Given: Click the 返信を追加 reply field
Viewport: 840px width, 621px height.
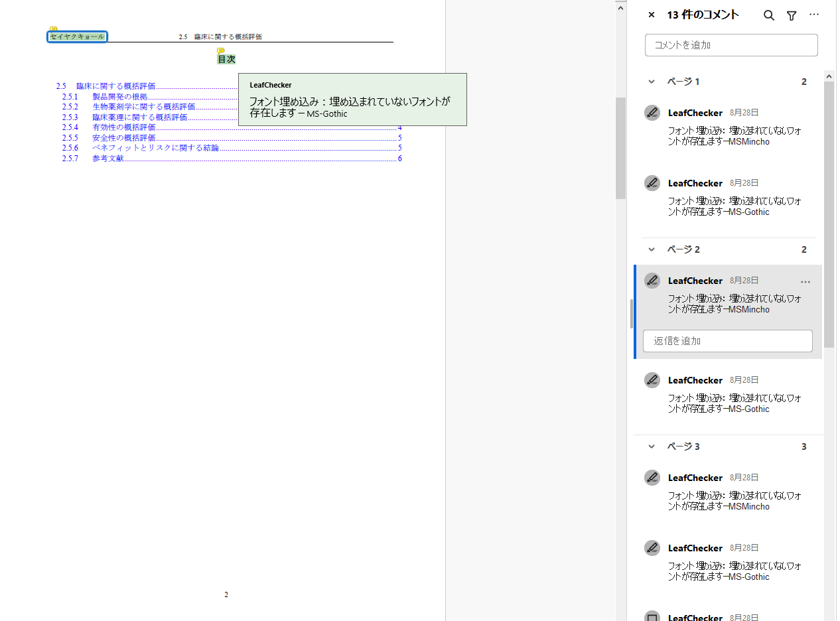Looking at the screenshot, I should (x=728, y=341).
